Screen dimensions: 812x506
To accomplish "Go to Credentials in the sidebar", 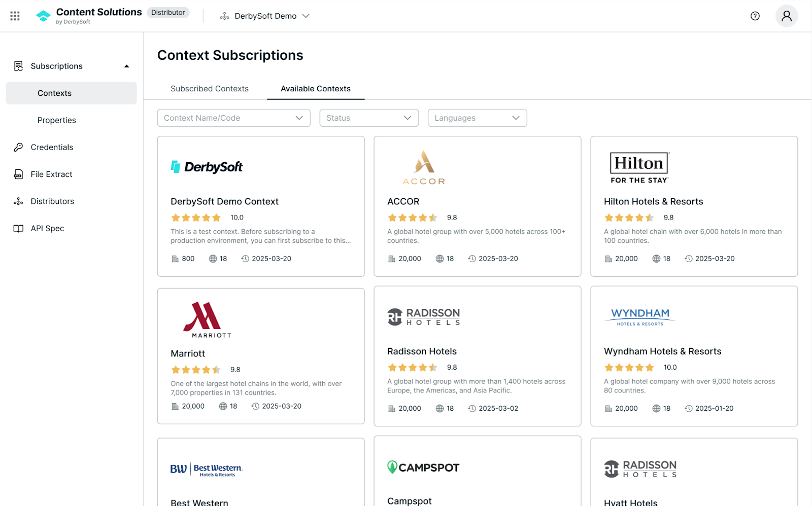I will coord(52,147).
